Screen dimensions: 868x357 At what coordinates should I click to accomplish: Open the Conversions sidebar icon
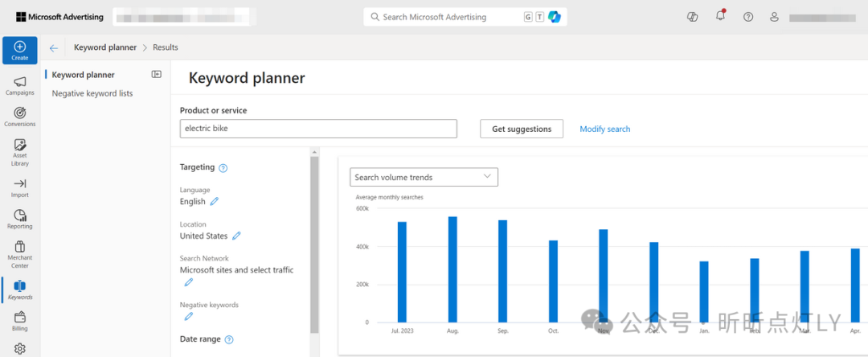(20, 117)
